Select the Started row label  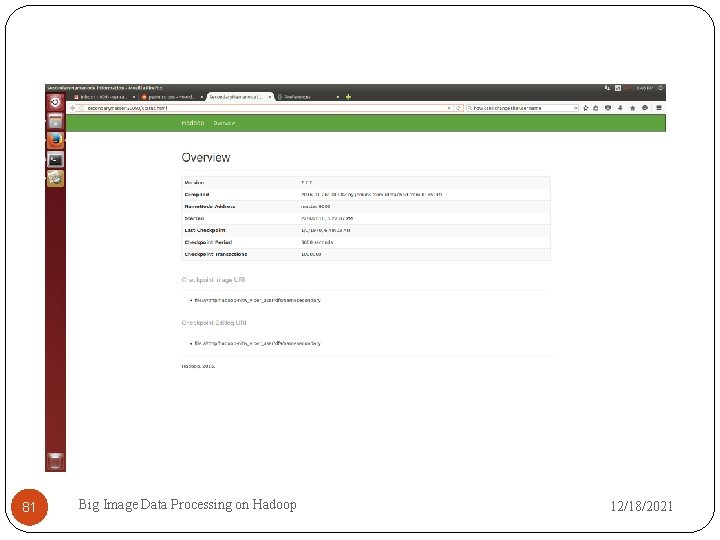(194, 218)
